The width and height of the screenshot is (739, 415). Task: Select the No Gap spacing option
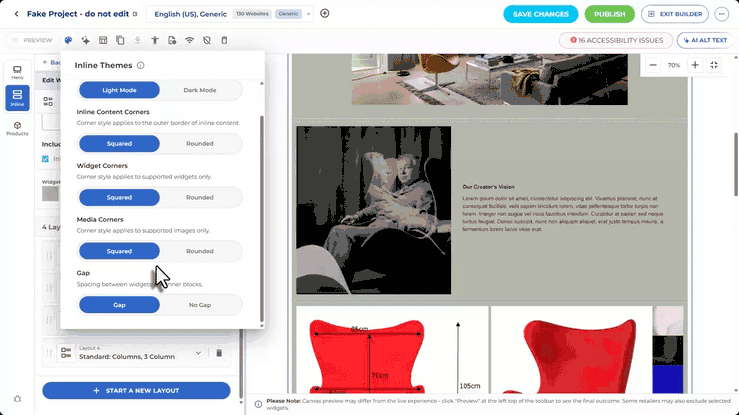coord(200,305)
